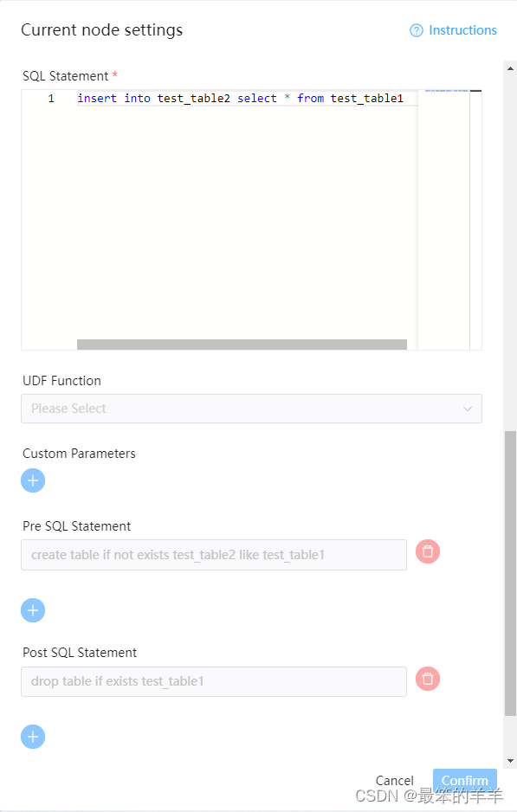Click the scroll up arrow of panel
The width and height of the screenshot is (517, 812).
pos(510,68)
